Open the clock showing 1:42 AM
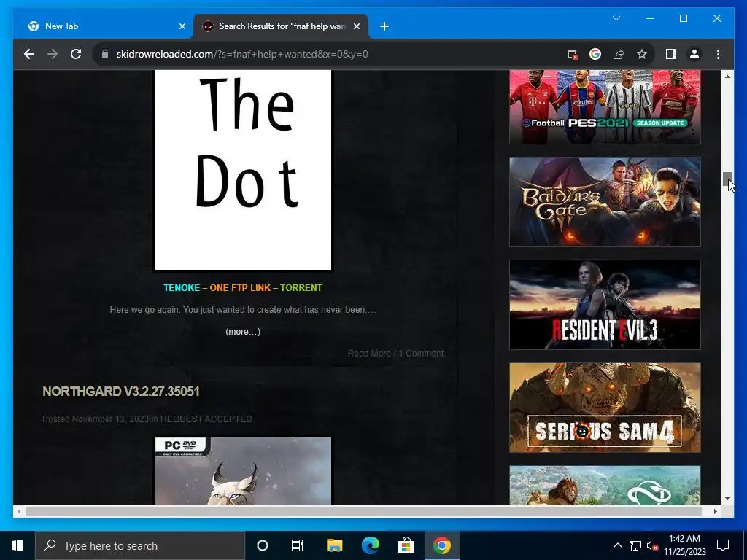Image resolution: width=747 pixels, height=560 pixels. (684, 545)
